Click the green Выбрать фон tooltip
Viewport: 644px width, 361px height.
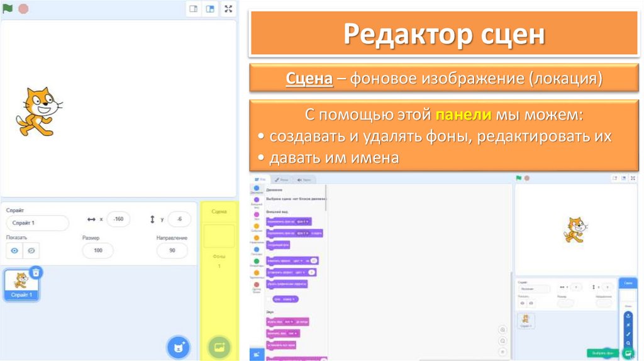(602, 353)
